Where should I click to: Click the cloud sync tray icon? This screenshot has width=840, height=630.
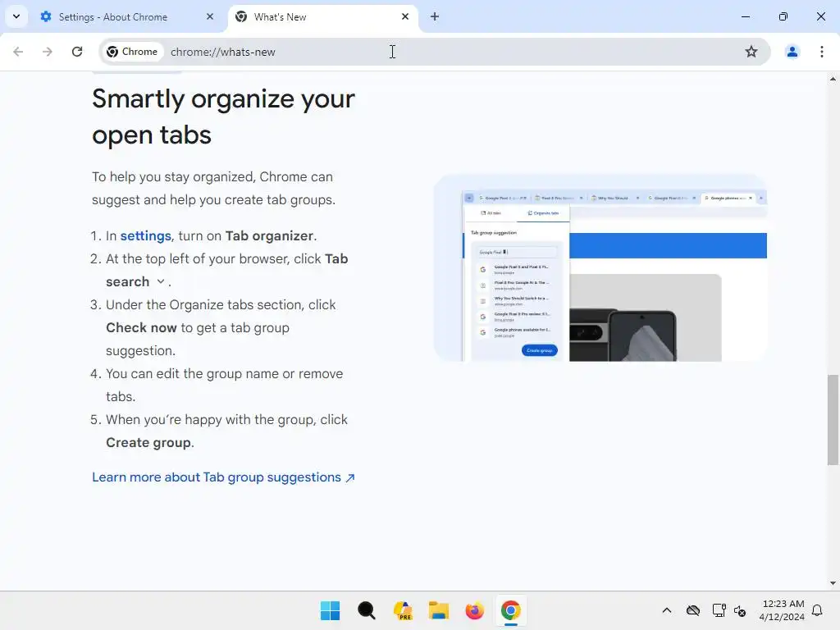[693, 610]
